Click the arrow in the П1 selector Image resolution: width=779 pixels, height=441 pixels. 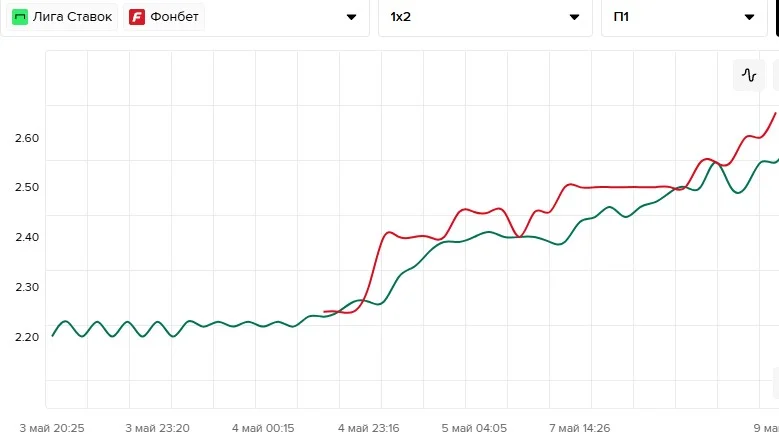[x=749, y=17]
